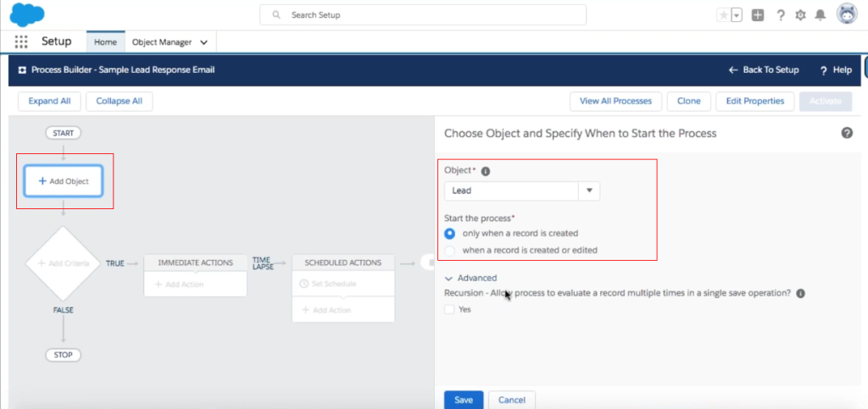
Task: Open the Object Manager tab
Action: pos(162,42)
